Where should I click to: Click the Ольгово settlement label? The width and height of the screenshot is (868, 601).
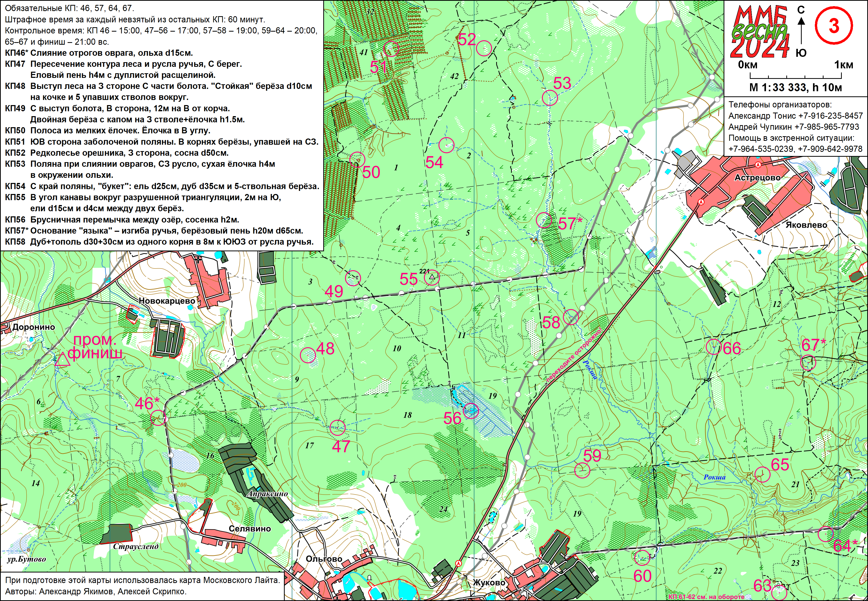324,559
